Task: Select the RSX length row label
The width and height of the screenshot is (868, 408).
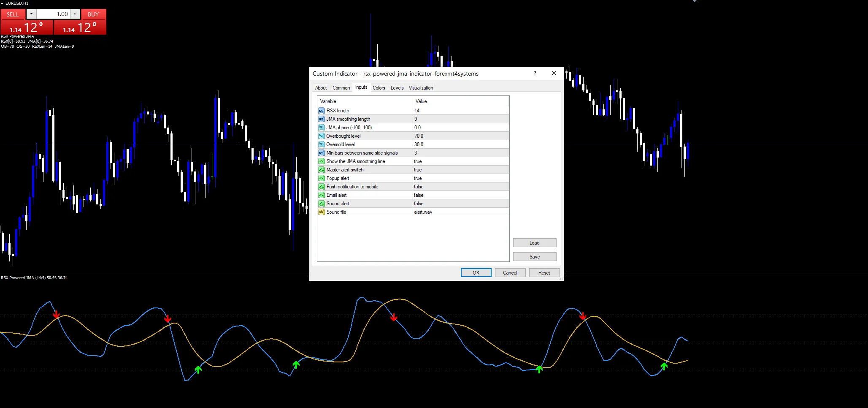Action: 338,111
